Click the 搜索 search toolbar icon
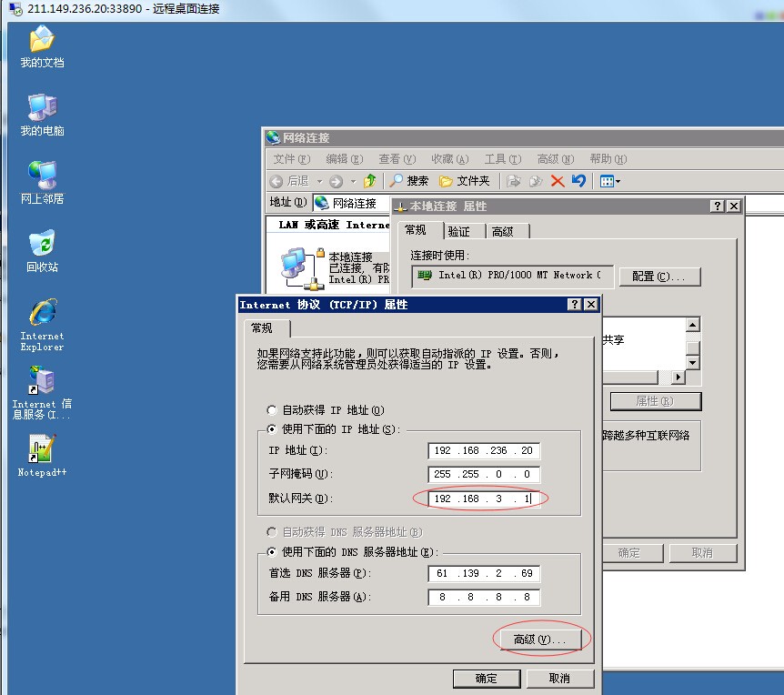784x695 pixels. point(407,181)
